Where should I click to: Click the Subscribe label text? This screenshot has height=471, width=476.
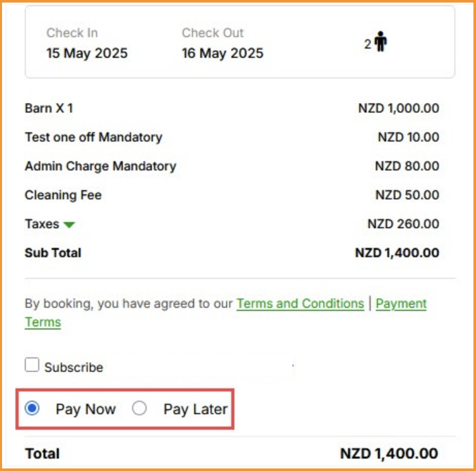(73, 367)
